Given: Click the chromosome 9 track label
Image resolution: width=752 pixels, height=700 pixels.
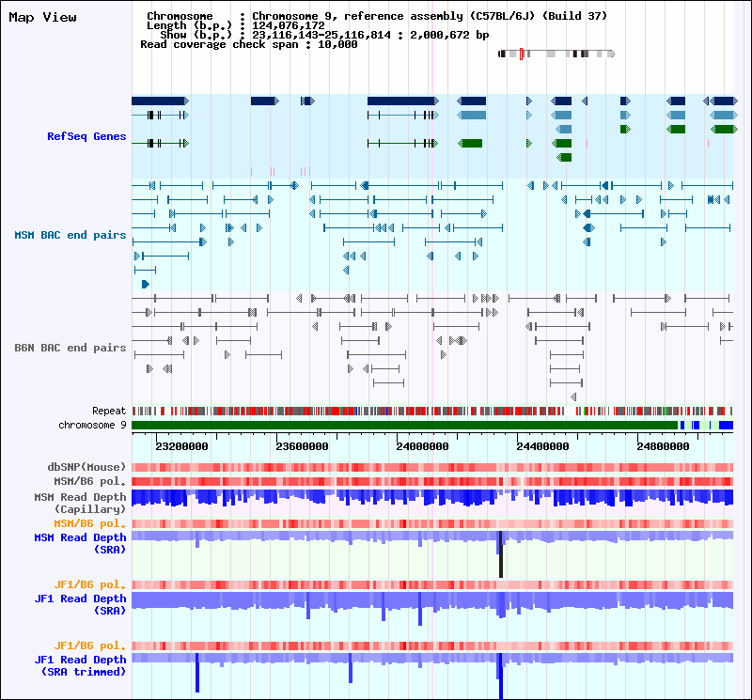Looking at the screenshot, I should pyautogui.click(x=92, y=425).
